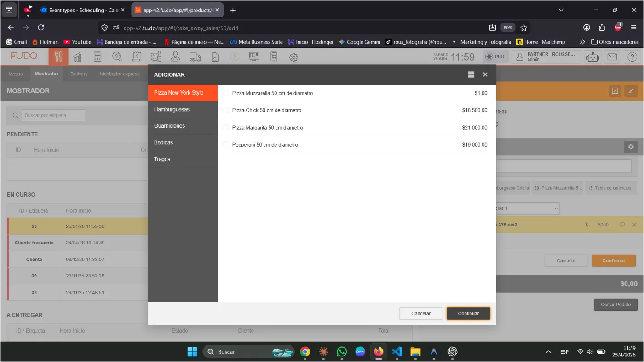
Task: Open the dollar receipt icon in Fudo toolbar
Action: (x=137, y=57)
